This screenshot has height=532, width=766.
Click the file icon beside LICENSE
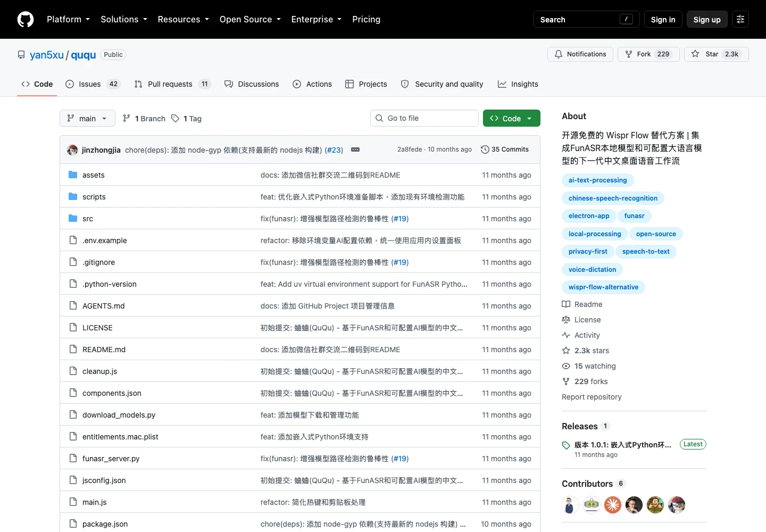tap(73, 328)
